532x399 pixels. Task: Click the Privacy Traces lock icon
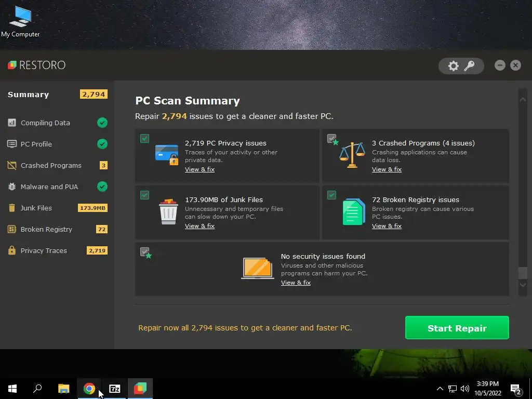(12, 250)
